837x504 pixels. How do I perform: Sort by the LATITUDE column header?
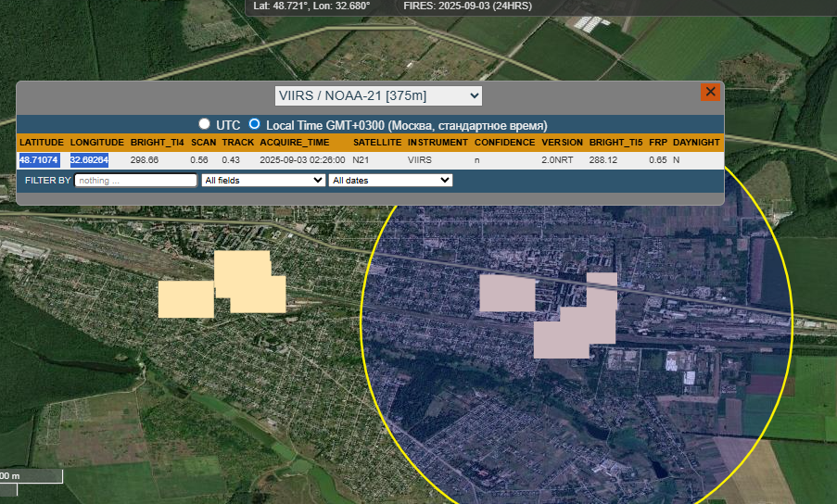tap(42, 143)
